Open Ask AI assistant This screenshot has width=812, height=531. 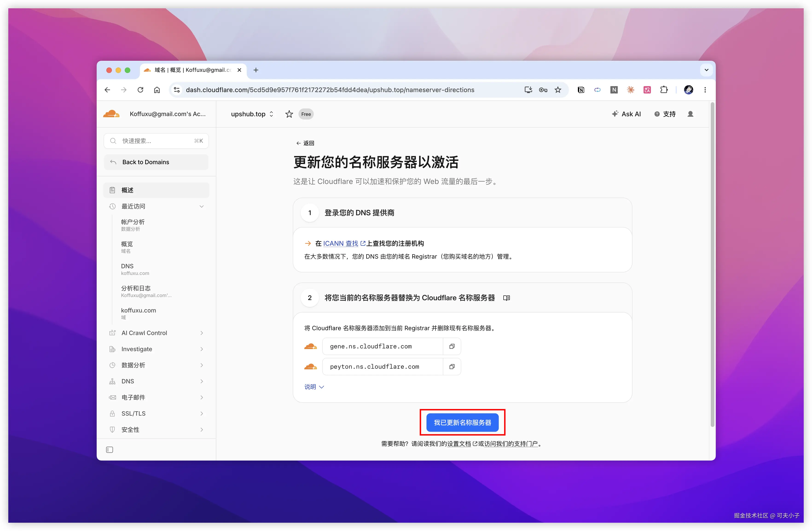(x=626, y=114)
